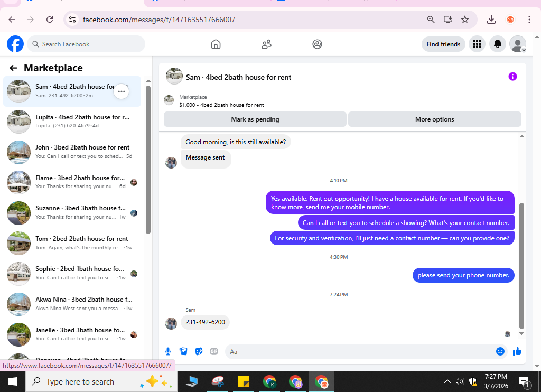Click More options button
The width and height of the screenshot is (541, 392).
click(434, 119)
